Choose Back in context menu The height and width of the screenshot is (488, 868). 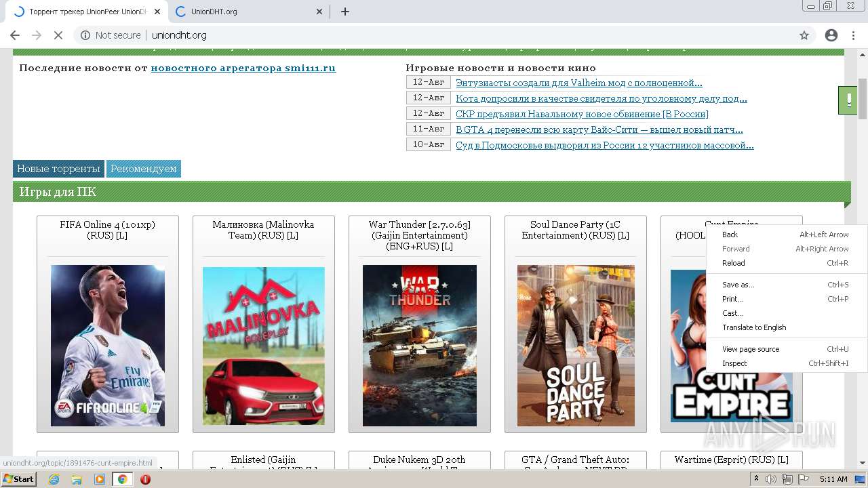coord(786,235)
